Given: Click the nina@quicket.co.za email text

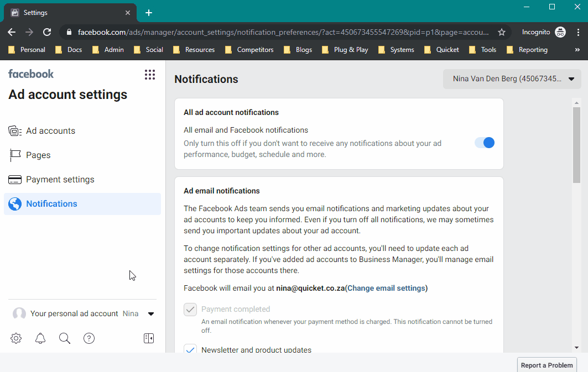Looking at the screenshot, I should point(310,288).
